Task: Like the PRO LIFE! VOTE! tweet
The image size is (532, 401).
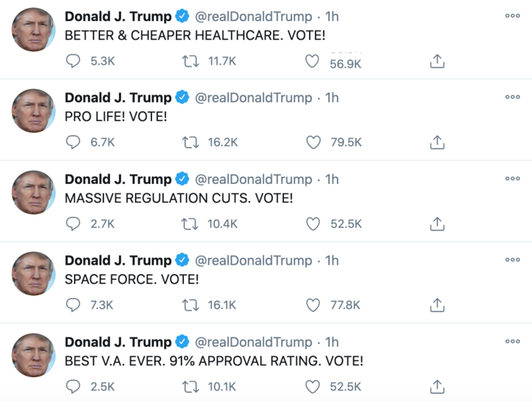Action: point(312,143)
